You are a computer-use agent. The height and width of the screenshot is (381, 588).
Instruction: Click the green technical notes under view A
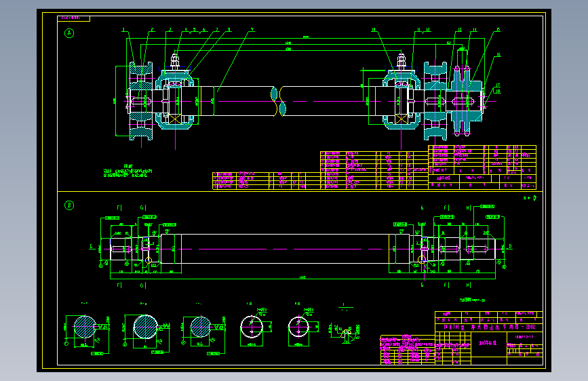(128, 171)
